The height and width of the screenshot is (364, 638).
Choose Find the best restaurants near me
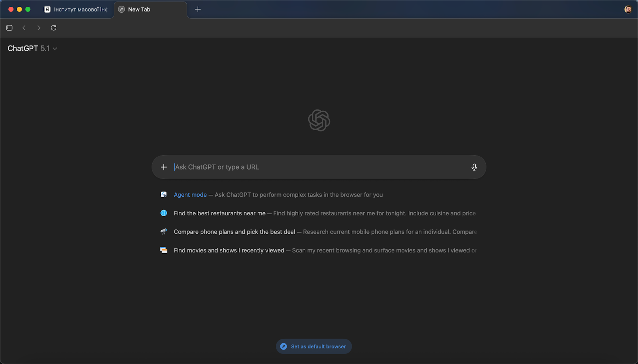pos(219,213)
